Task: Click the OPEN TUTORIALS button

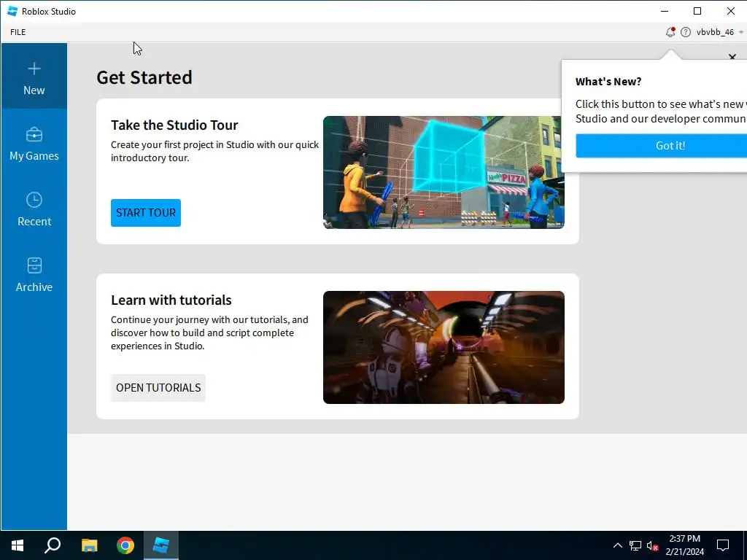Action: [x=158, y=388]
